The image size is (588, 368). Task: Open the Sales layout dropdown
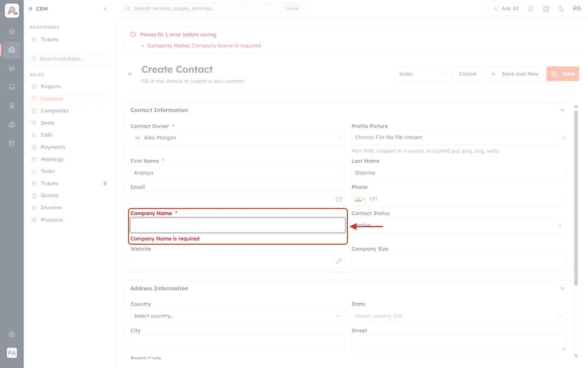[422, 74]
